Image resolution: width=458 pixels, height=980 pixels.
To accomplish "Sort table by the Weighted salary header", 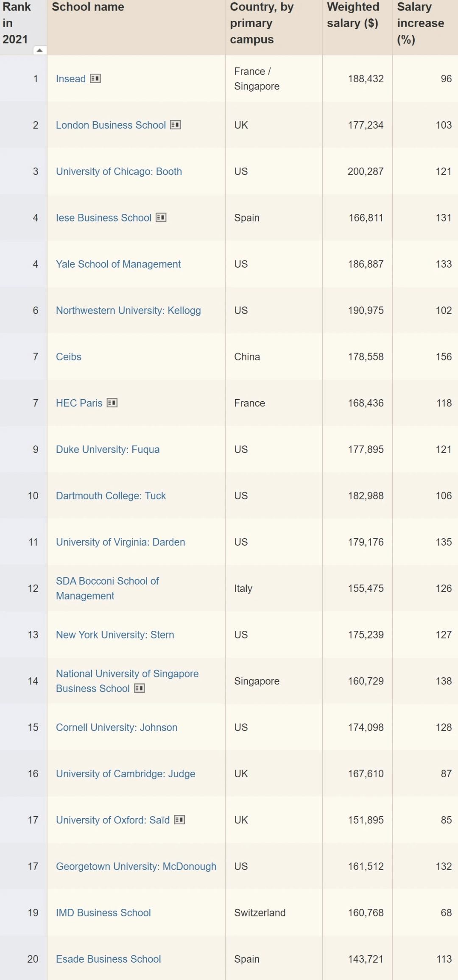I will pyautogui.click(x=353, y=15).
